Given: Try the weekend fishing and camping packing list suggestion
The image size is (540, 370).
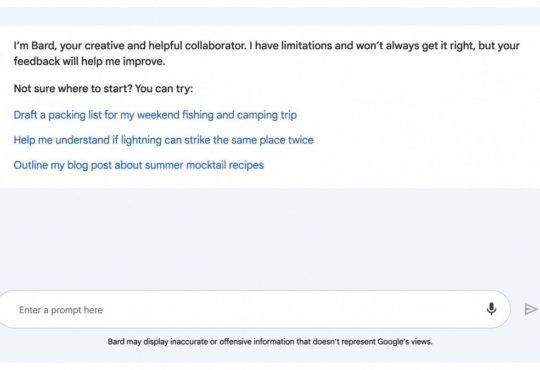Looking at the screenshot, I should point(155,115).
